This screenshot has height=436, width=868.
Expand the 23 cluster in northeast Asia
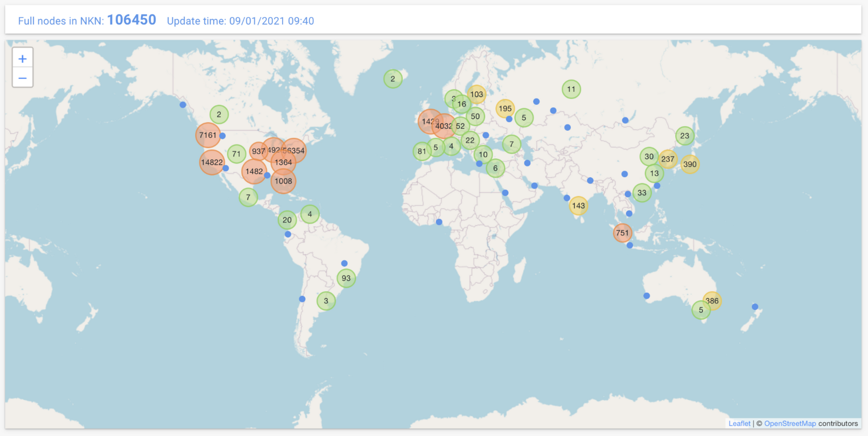685,136
